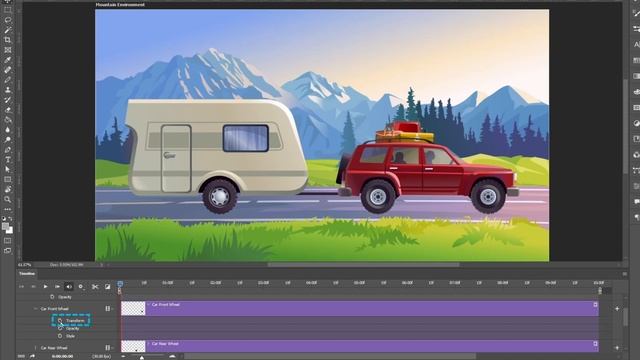640x360 pixels.
Task: Go to the next frame
Action: tap(57, 287)
